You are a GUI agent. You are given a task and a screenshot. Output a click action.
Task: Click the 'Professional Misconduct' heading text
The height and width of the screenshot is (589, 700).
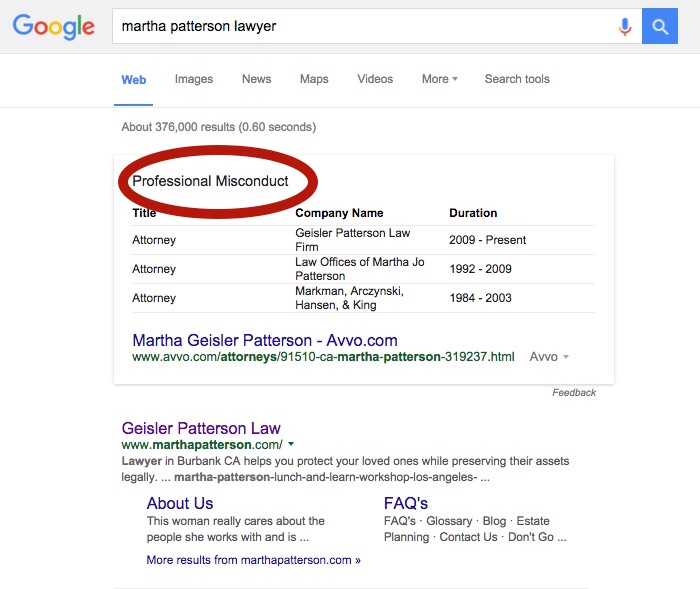tap(210, 181)
